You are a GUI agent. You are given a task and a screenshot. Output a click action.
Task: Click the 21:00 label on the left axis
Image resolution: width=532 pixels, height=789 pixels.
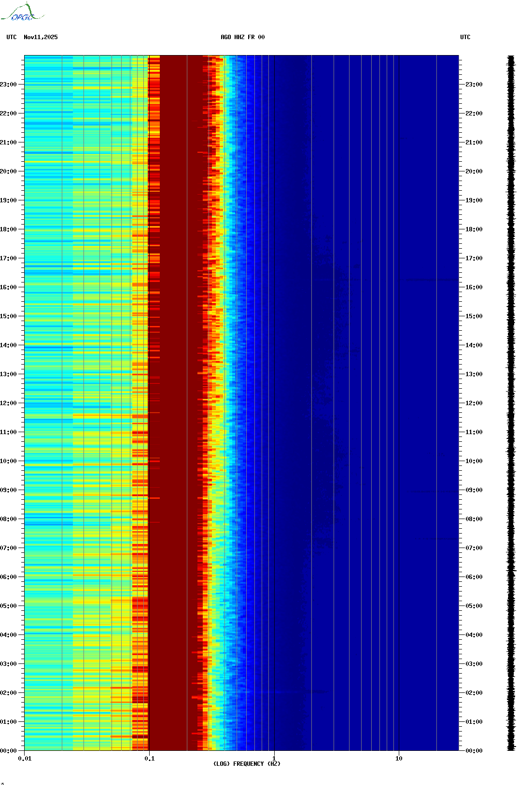(x=8, y=142)
